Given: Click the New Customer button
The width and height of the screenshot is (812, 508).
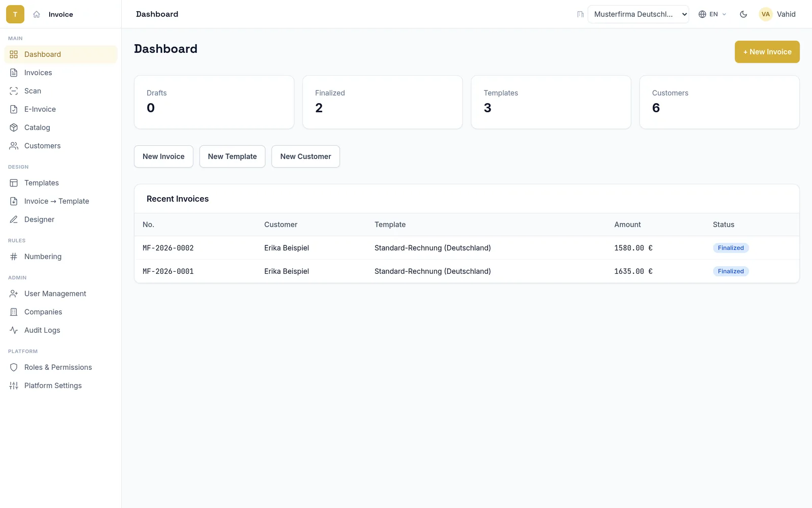Looking at the screenshot, I should [306, 156].
